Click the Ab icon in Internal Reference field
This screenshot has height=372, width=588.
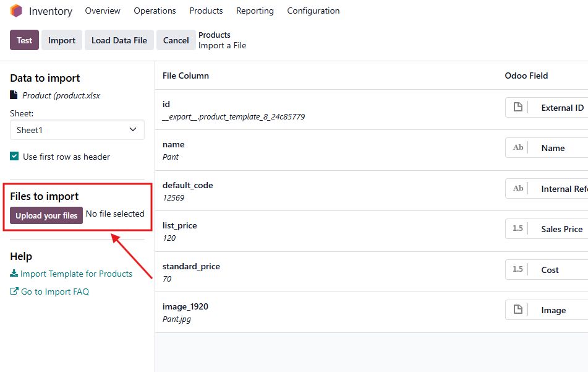(x=518, y=189)
